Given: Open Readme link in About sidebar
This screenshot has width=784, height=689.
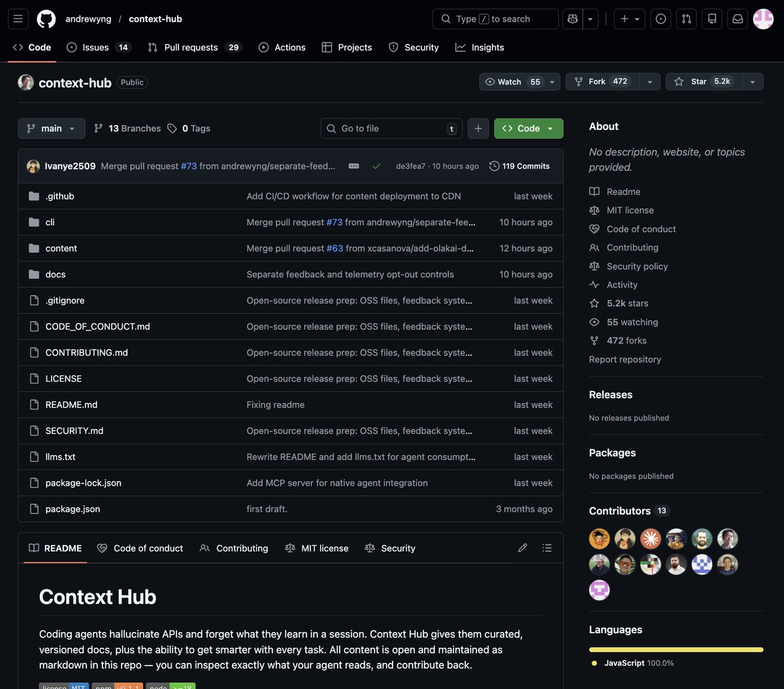Looking at the screenshot, I should 615,192.
